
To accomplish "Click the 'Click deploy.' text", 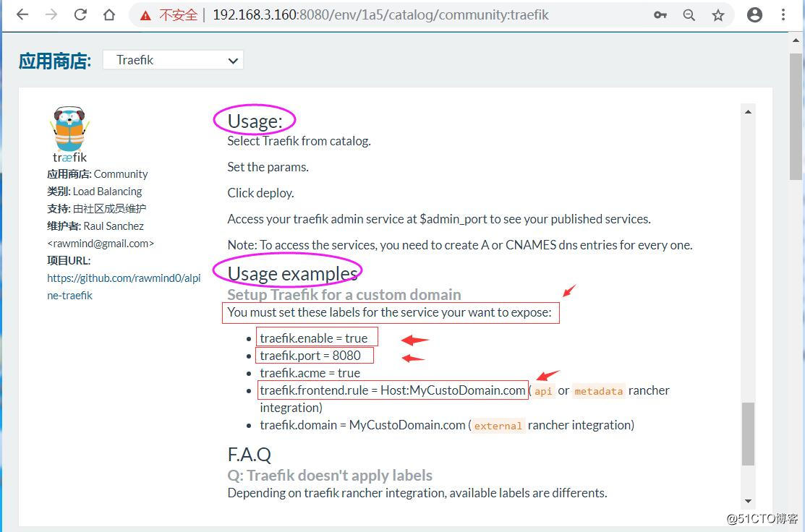I will point(261,194).
